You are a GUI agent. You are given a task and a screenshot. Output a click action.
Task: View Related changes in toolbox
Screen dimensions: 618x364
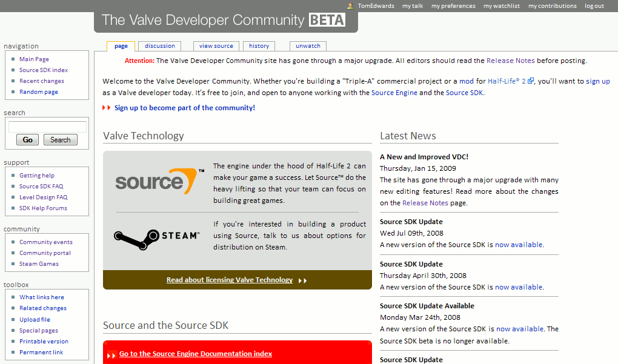coord(43,308)
